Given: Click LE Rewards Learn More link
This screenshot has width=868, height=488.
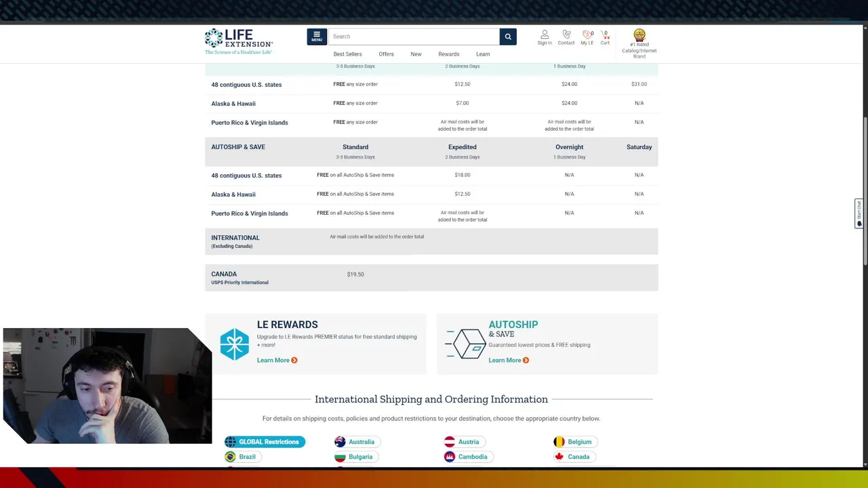Looking at the screenshot, I should [277, 360].
